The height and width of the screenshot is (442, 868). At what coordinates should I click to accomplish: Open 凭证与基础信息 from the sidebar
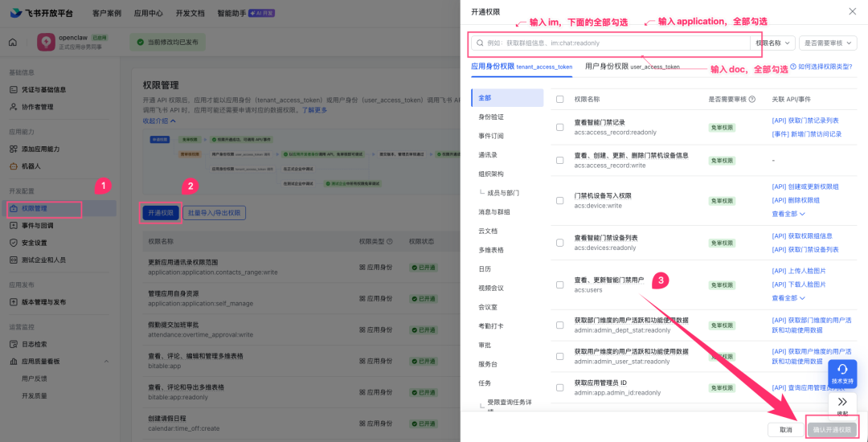43,89
